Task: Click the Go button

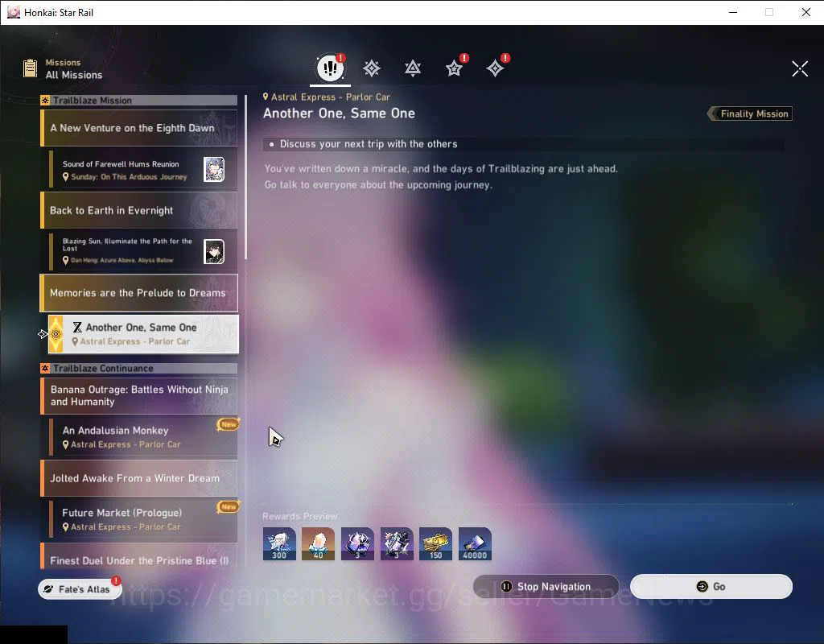Action: click(711, 587)
